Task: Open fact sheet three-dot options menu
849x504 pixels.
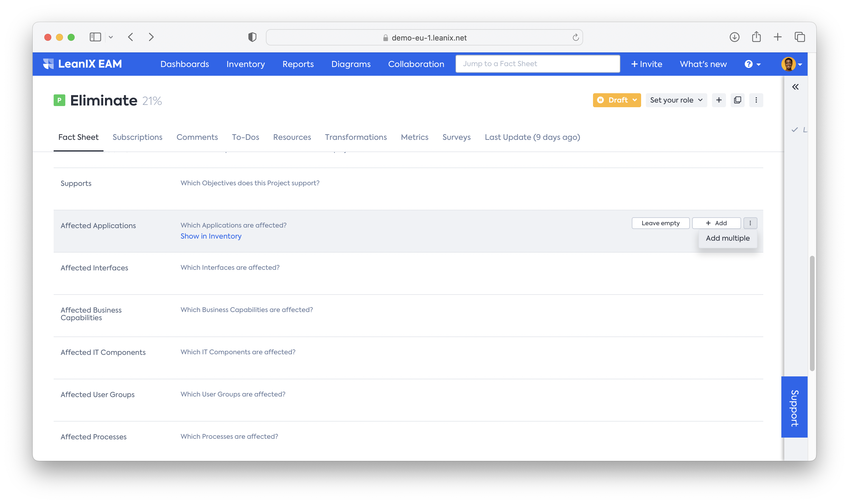Action: [x=756, y=100]
